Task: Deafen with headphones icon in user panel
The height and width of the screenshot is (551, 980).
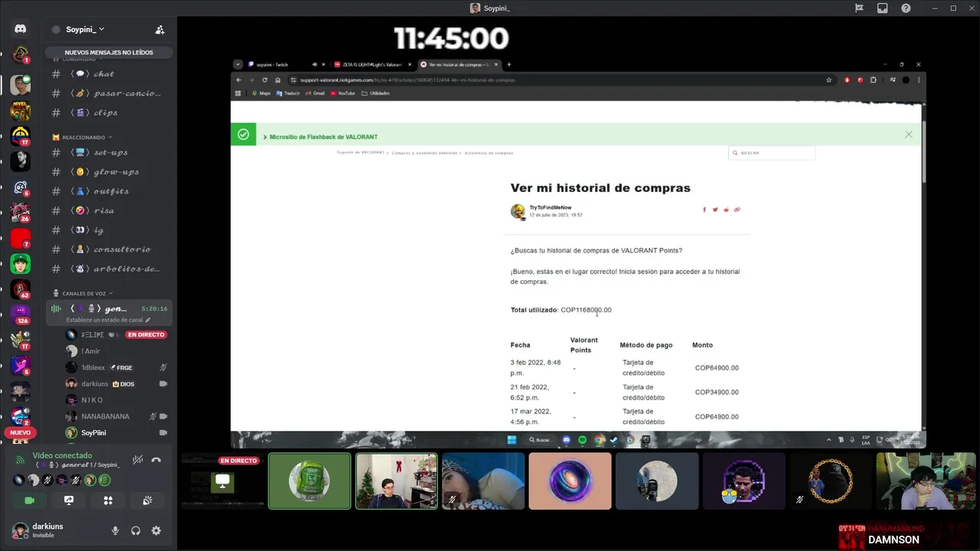Action: (136, 530)
